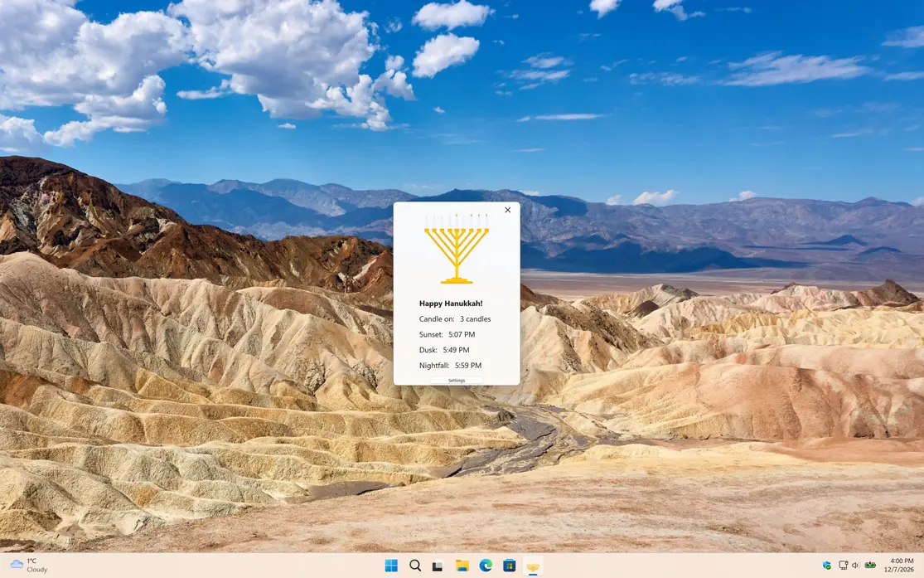Open the 1°C Cloudy weather widget
Viewport: 924px width, 578px height.
click(29, 566)
